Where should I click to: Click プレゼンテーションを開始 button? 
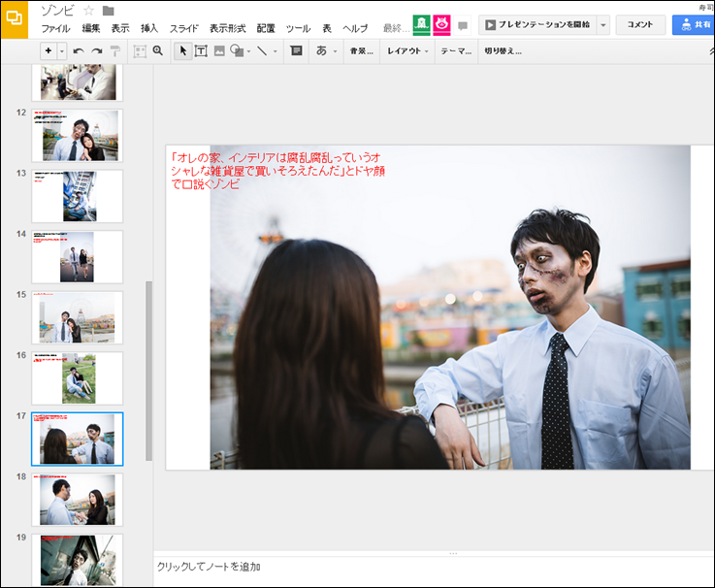[537, 24]
